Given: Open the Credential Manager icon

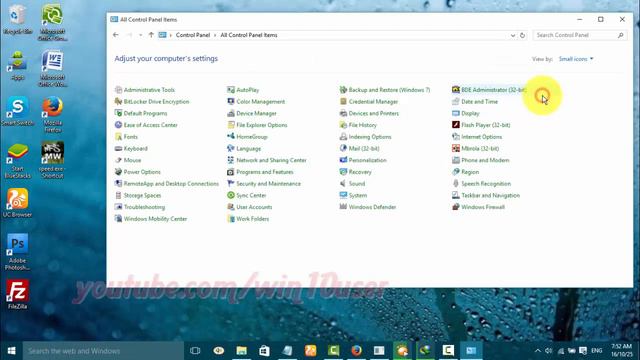Looking at the screenshot, I should (343, 102).
